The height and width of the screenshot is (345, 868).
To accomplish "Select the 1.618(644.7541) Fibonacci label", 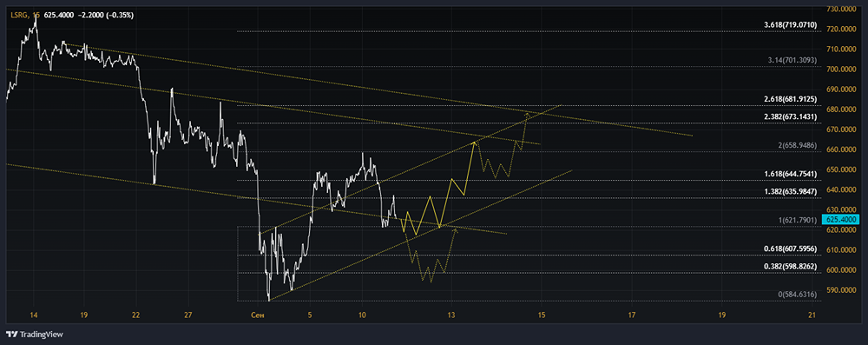I will coord(789,174).
